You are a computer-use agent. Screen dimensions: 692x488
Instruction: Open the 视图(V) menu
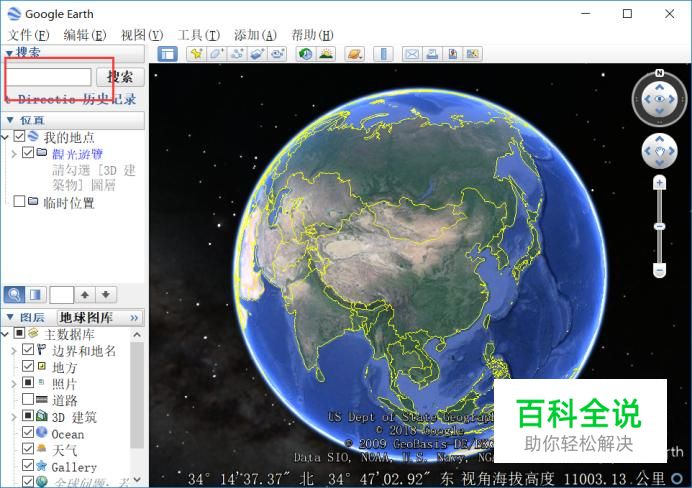(142, 35)
